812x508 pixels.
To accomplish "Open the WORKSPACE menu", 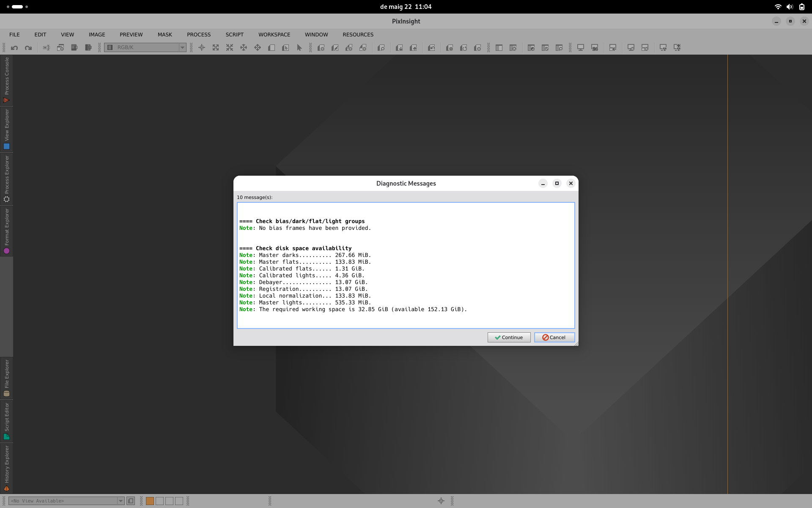I will [274, 35].
